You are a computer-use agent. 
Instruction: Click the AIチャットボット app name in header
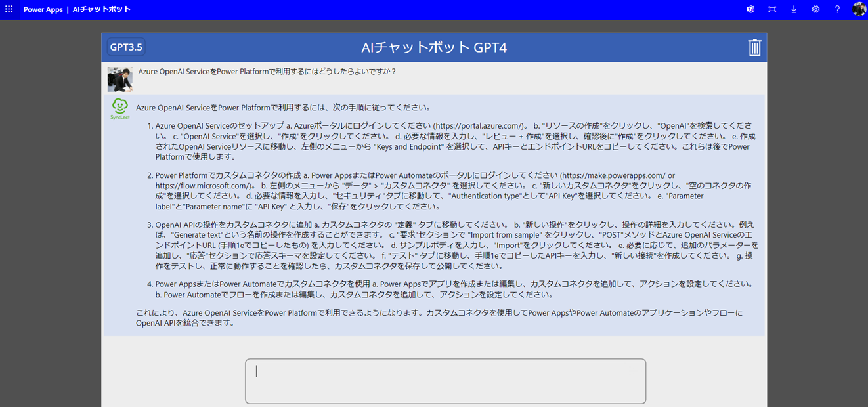tap(102, 9)
